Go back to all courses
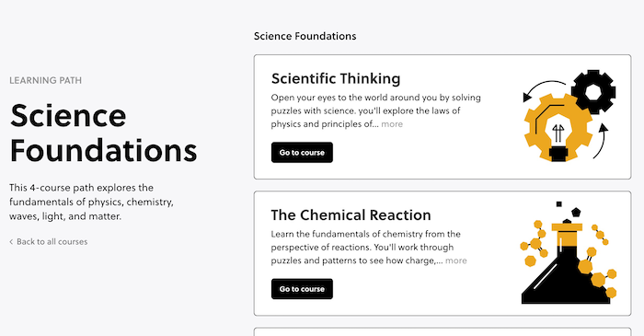Image resolution: width=644 pixels, height=336 pixels. pos(52,241)
